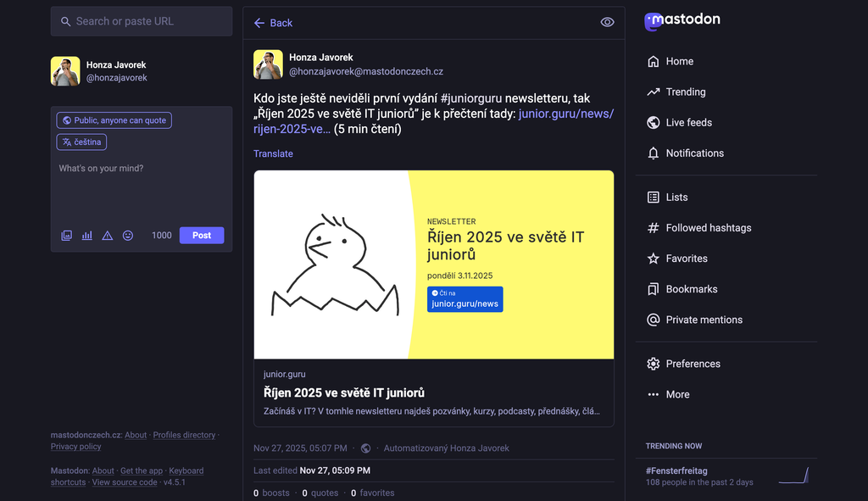Open Private mentions
The image size is (868, 501).
pos(704,320)
